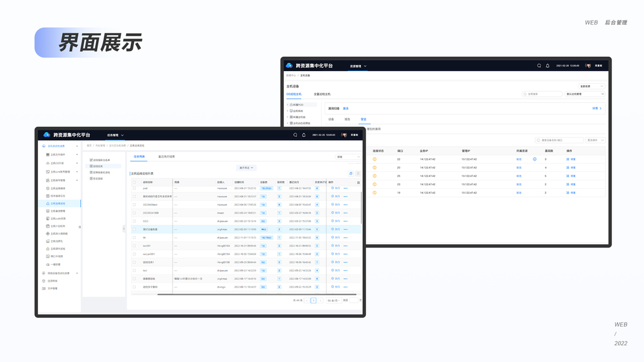Switch to the 任务列表 tab
The width and height of the screenshot is (644, 362).
click(139, 157)
